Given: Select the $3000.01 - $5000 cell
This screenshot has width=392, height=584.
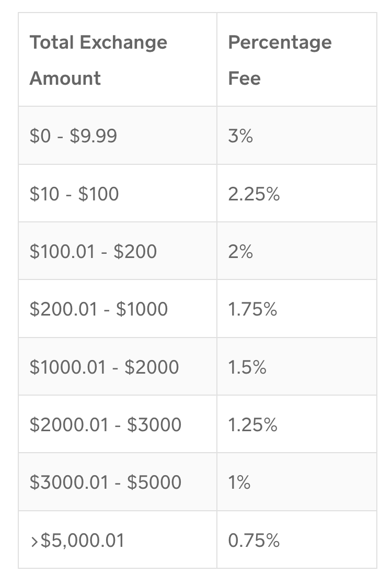Looking at the screenshot, I should 118,482.
